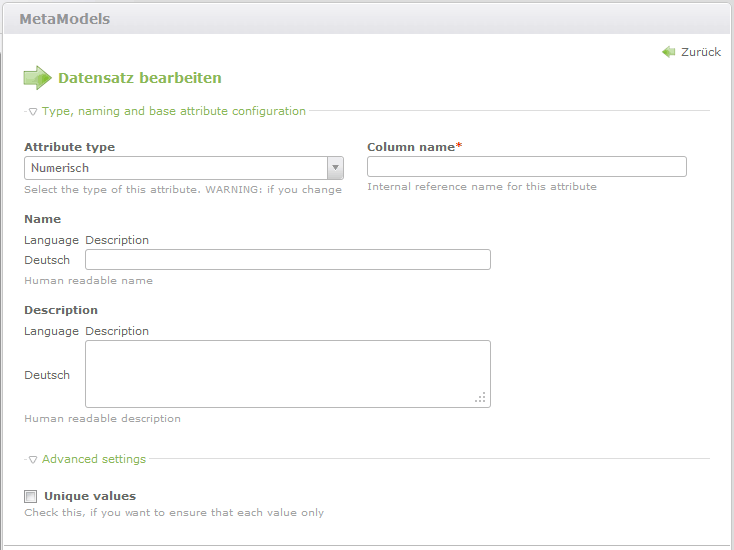734x550 pixels.
Task: Collapse the Type, naming and base attribute section
Action: 167,111
